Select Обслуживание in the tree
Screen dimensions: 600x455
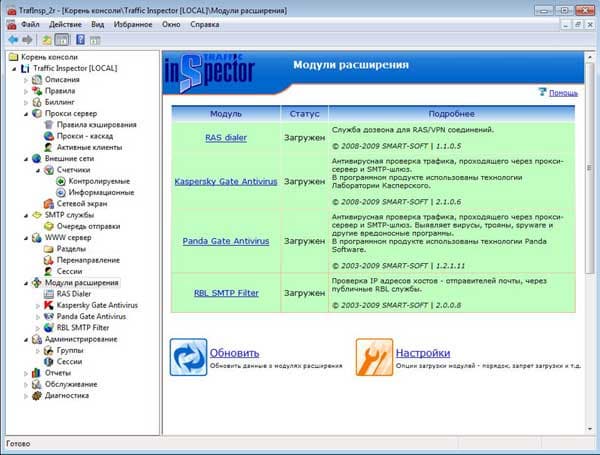71,385
